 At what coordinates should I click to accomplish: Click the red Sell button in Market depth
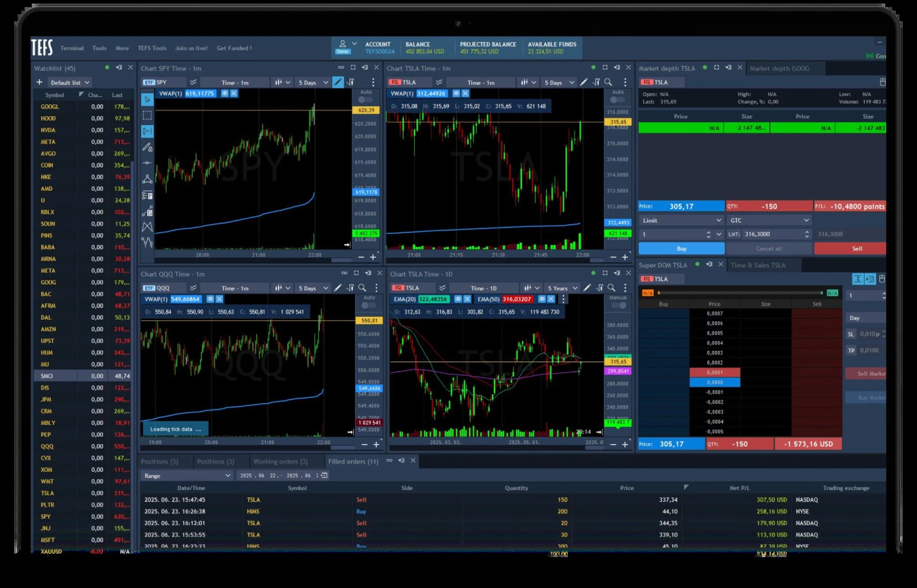pyautogui.click(x=850, y=249)
